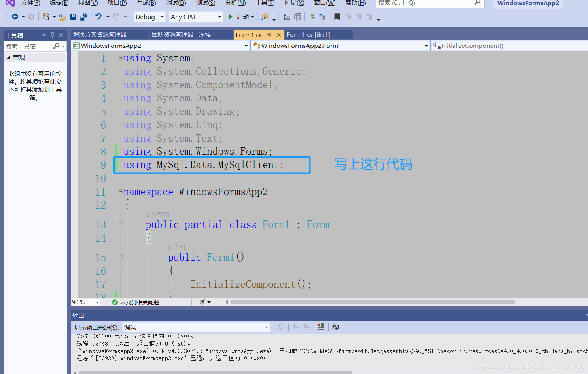Clear all output using the Clear All icon
The image size is (588, 374).
point(321,327)
